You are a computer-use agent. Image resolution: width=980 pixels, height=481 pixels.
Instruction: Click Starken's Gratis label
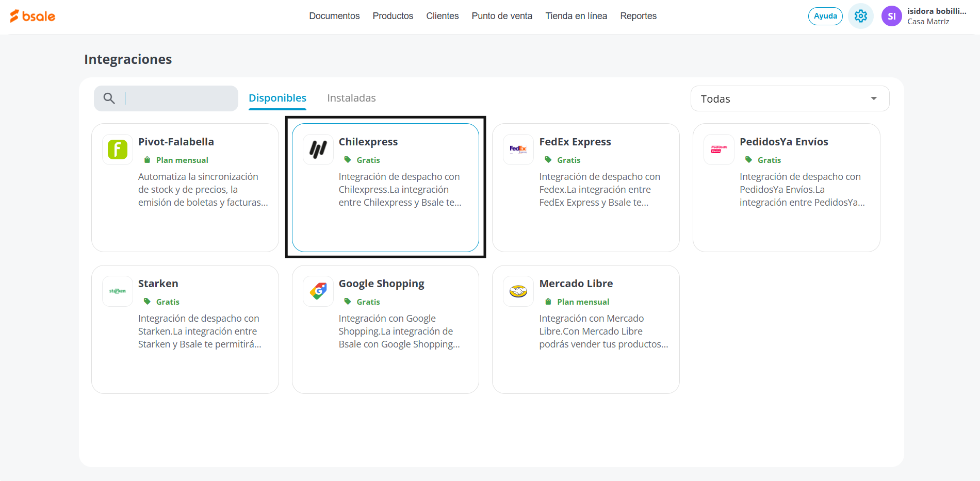168,302
